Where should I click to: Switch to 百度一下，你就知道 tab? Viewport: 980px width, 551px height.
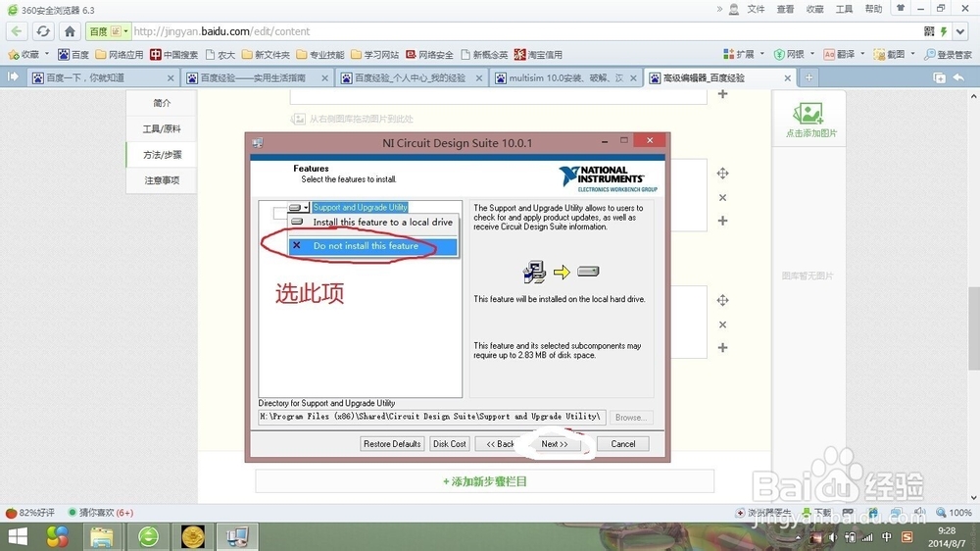coord(103,77)
